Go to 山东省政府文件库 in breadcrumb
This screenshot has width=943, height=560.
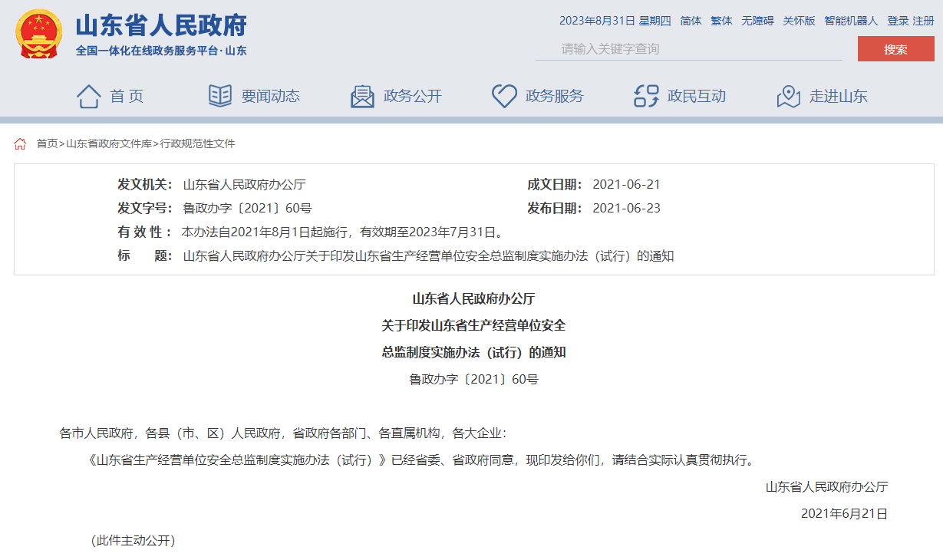[x=109, y=144]
